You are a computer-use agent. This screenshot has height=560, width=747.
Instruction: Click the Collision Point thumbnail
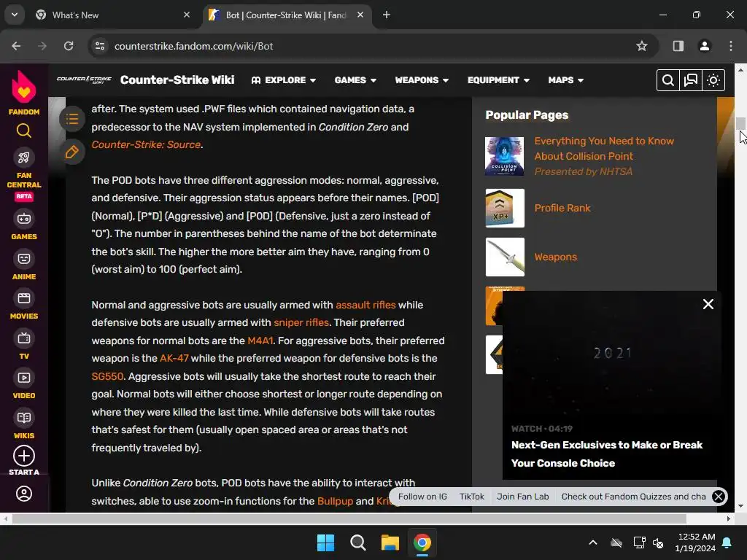tap(505, 156)
